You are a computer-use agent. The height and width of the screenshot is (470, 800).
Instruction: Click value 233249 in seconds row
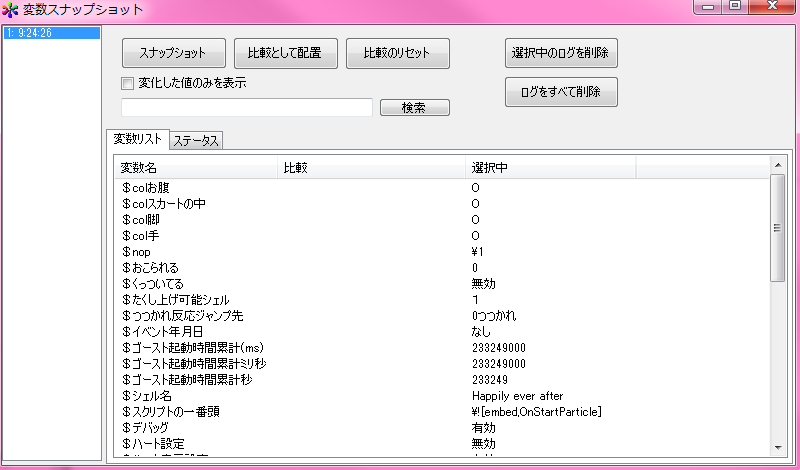[x=490, y=380]
